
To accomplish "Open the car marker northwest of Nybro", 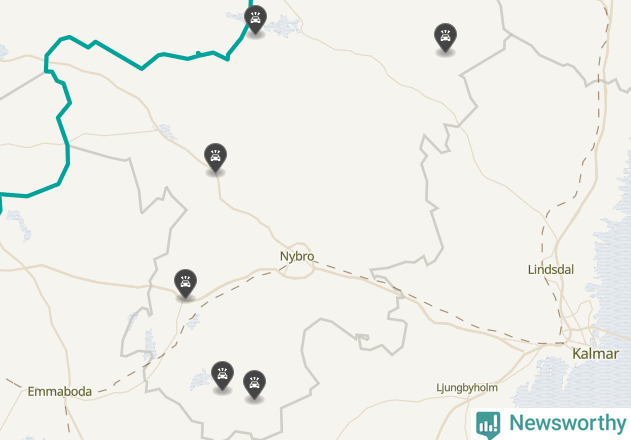I will (215, 157).
